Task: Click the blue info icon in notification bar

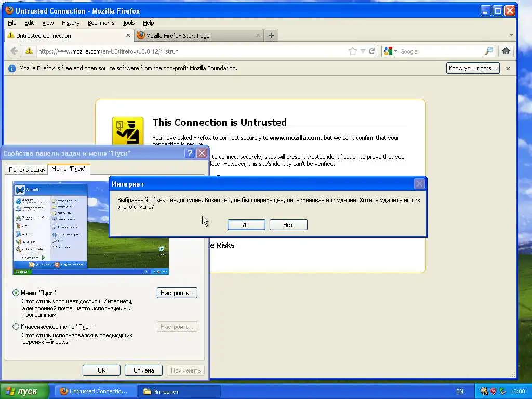Action: click(12, 68)
